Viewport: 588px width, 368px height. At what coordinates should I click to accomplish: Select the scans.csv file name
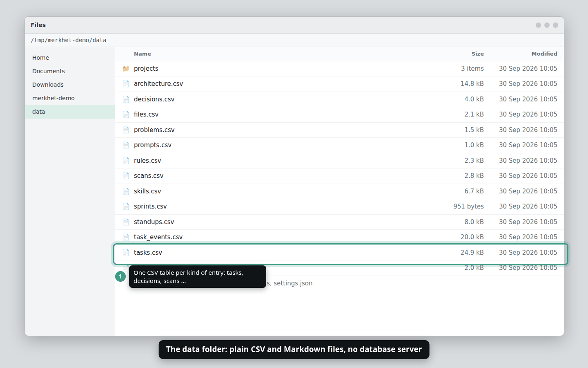click(149, 176)
